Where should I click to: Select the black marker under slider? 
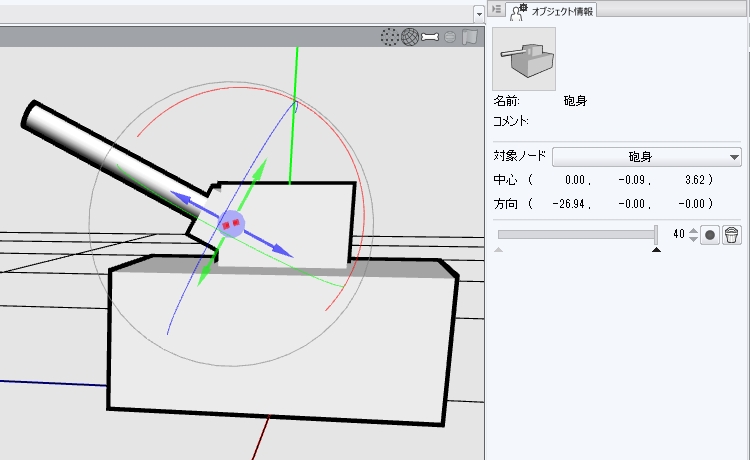pyautogui.click(x=656, y=250)
